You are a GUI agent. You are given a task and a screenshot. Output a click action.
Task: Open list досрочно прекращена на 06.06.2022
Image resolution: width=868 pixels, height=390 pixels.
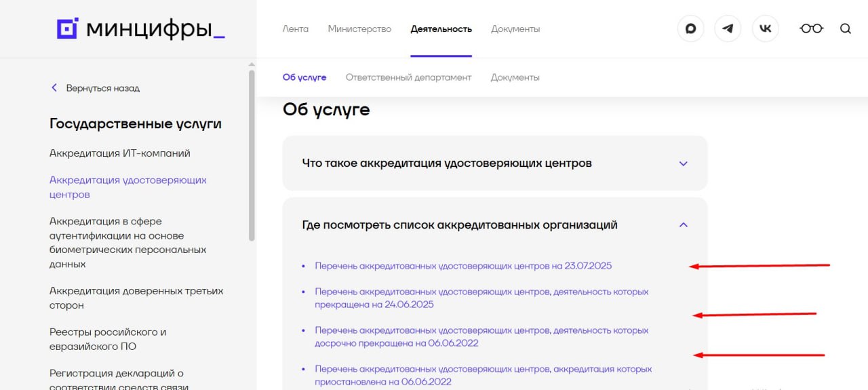pyautogui.click(x=481, y=337)
